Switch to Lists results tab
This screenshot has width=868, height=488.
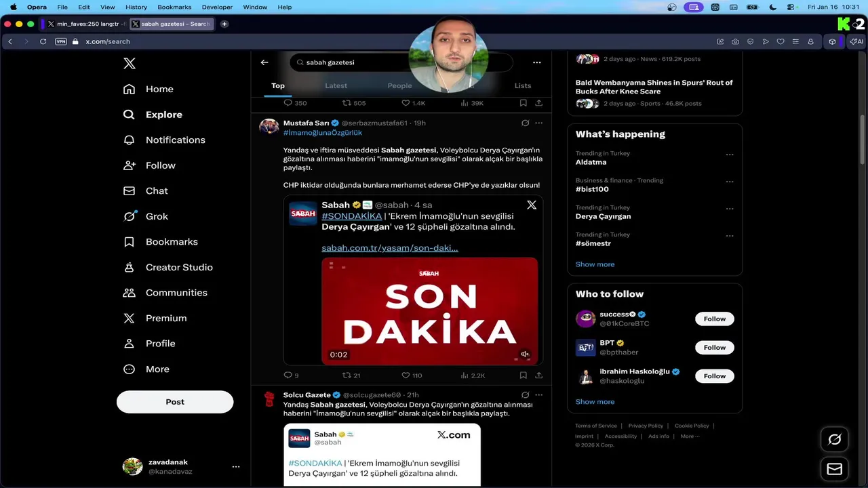523,85
